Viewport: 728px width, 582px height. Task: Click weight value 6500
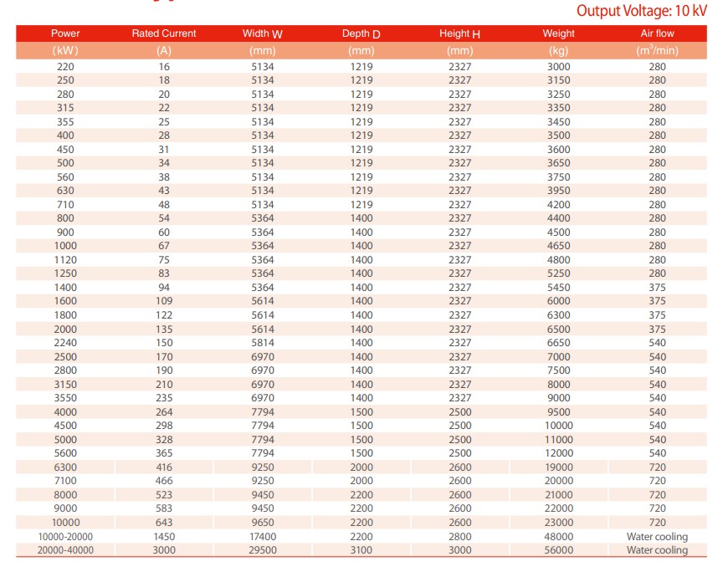click(558, 329)
